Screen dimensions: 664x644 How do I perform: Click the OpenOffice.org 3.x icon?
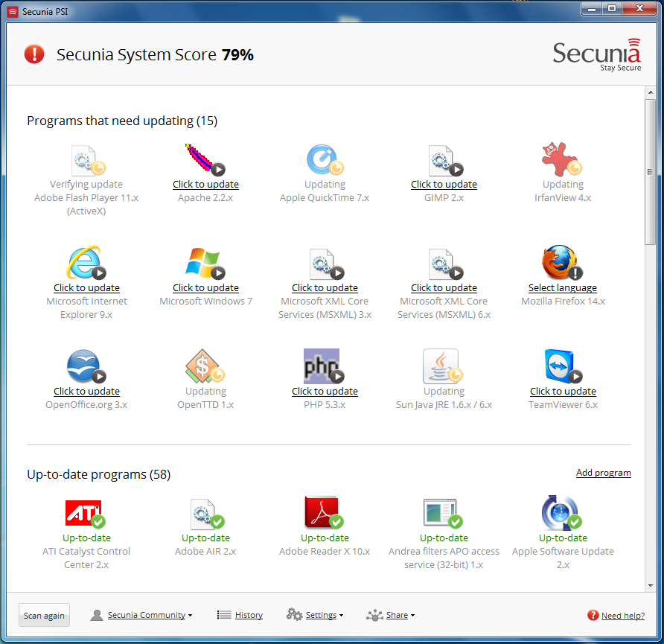86,366
